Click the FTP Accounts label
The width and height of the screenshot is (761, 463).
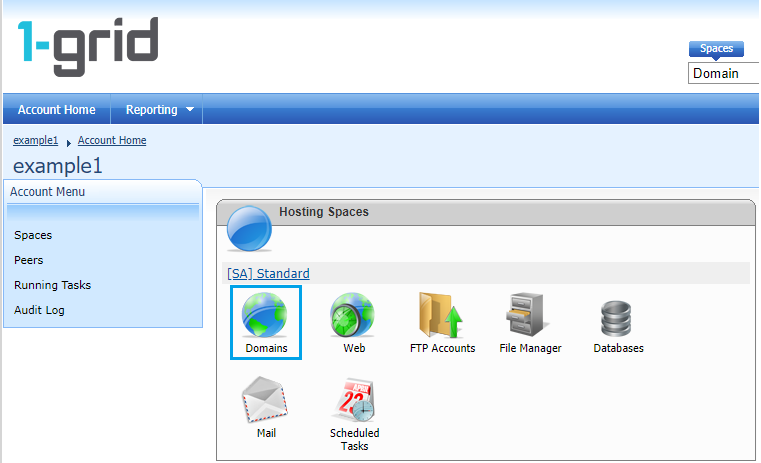point(443,348)
